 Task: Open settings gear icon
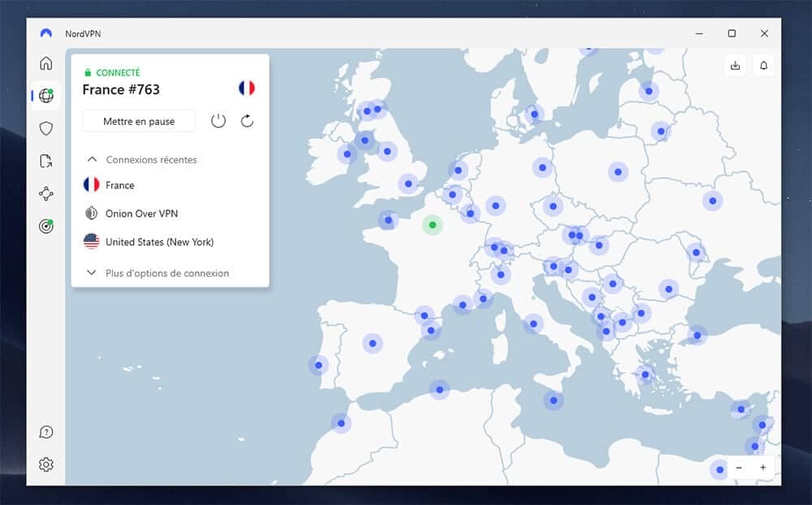point(46,464)
